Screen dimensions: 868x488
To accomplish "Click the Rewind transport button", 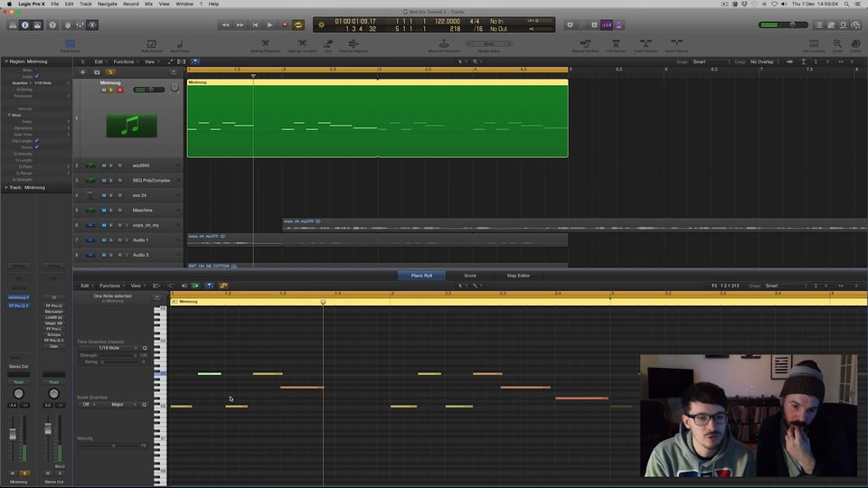I will tap(225, 25).
